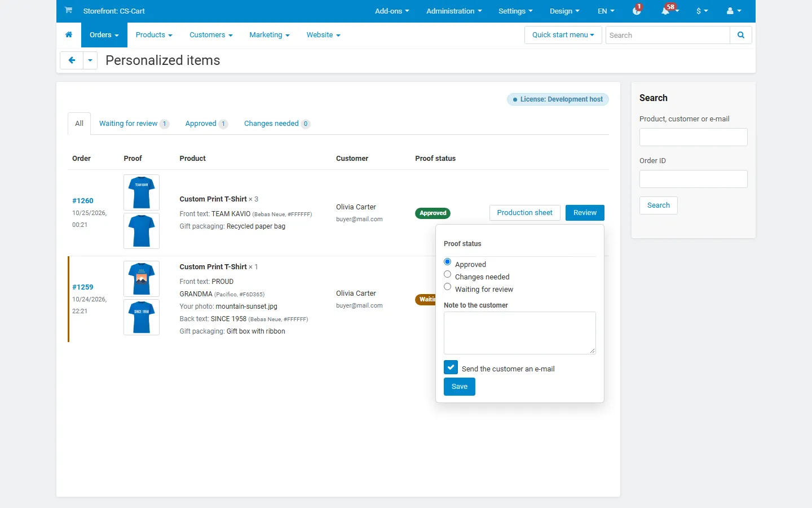Focus the Order ID input field
The height and width of the screenshot is (508, 812).
[x=694, y=179]
